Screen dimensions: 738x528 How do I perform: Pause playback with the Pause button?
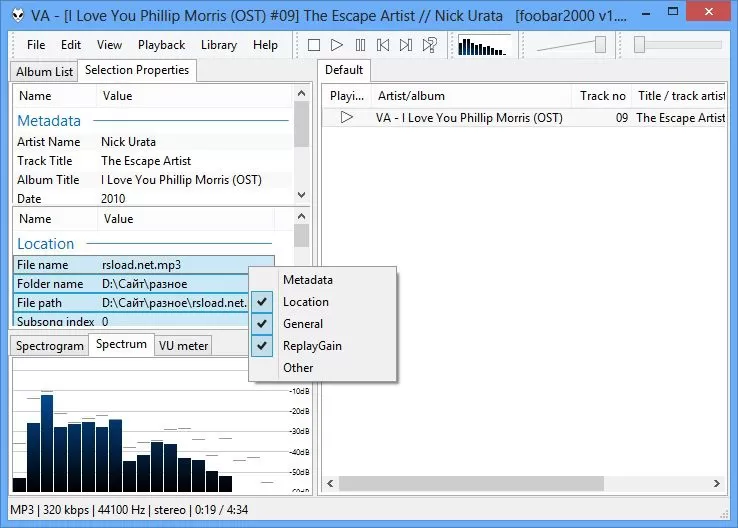(360, 45)
